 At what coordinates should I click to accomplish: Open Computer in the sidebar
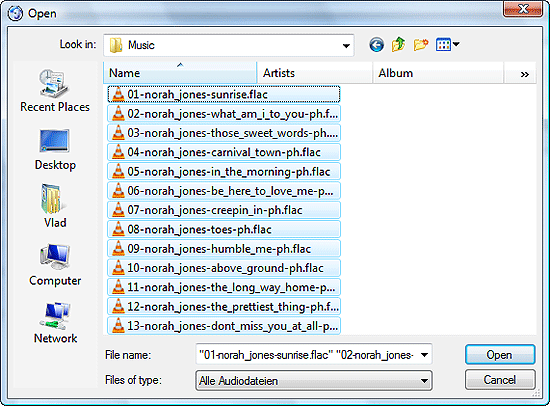(x=55, y=265)
